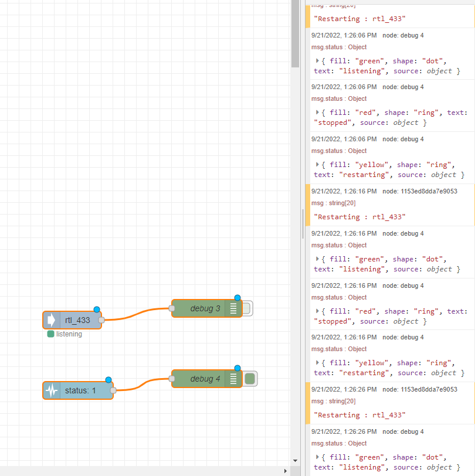
Task: Expand the 1:26:26 PM green listening status object
Action: coord(317,457)
